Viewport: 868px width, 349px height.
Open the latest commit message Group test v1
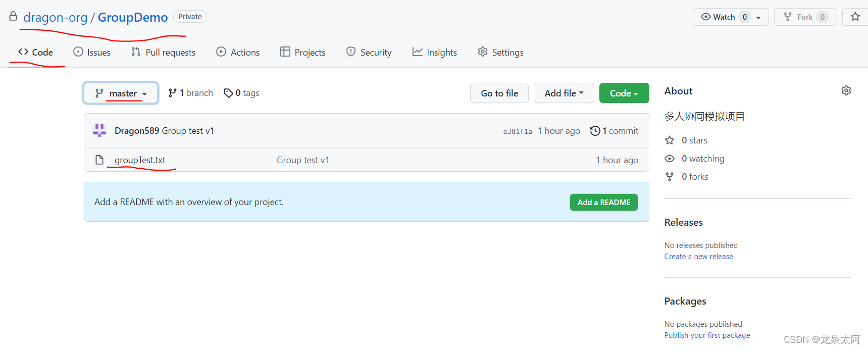click(188, 131)
